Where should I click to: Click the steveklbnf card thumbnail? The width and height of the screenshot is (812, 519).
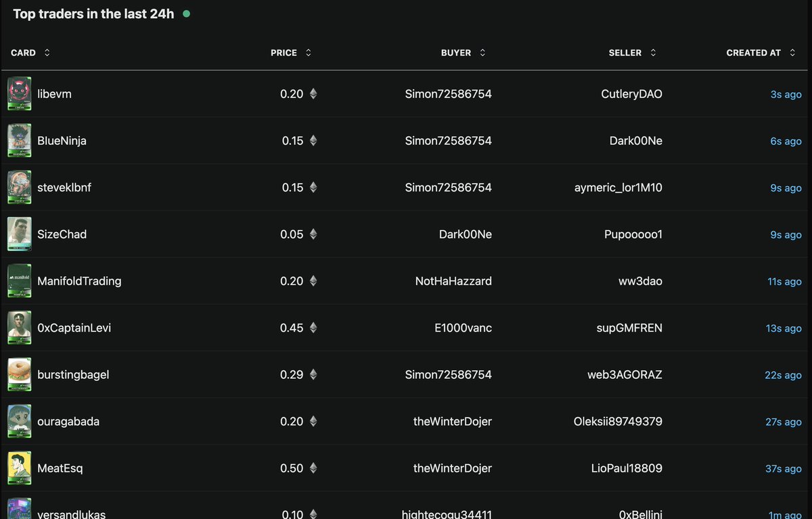coord(19,187)
